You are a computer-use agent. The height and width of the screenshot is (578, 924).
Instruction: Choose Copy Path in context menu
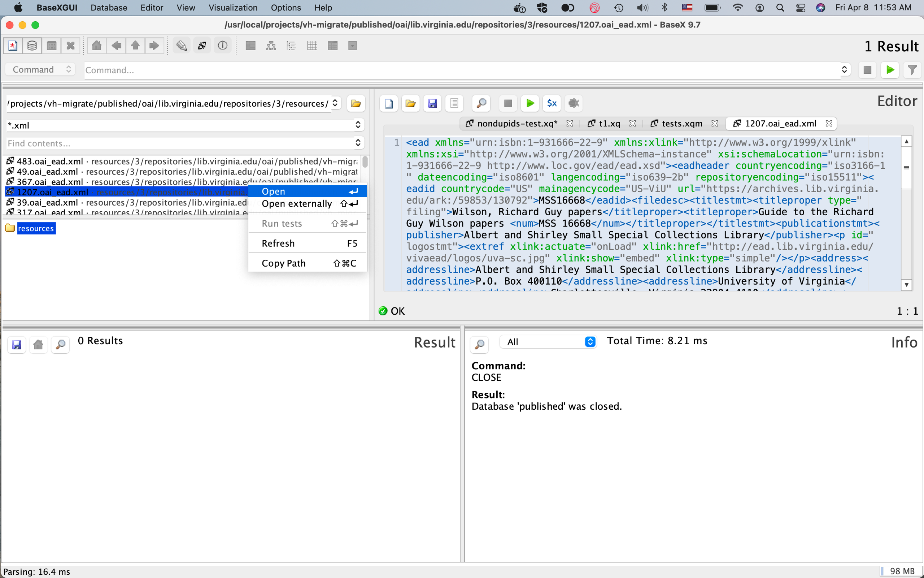[x=308, y=263]
